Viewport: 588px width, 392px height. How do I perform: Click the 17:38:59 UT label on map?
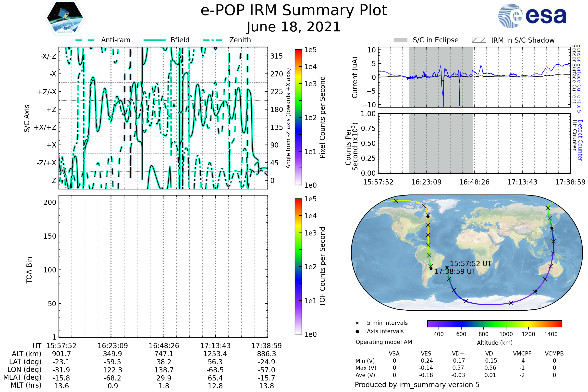pyautogui.click(x=455, y=271)
